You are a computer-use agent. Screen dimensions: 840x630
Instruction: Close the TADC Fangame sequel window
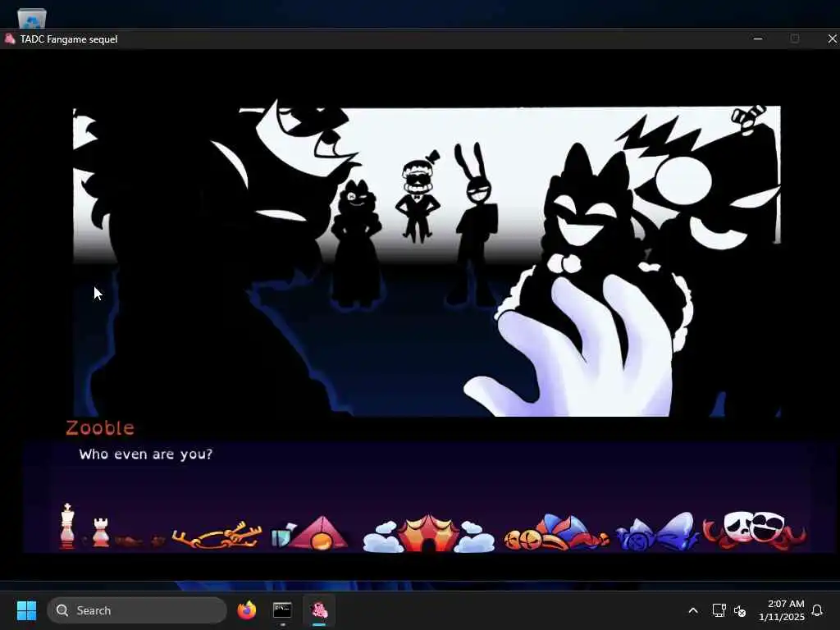[x=832, y=39]
